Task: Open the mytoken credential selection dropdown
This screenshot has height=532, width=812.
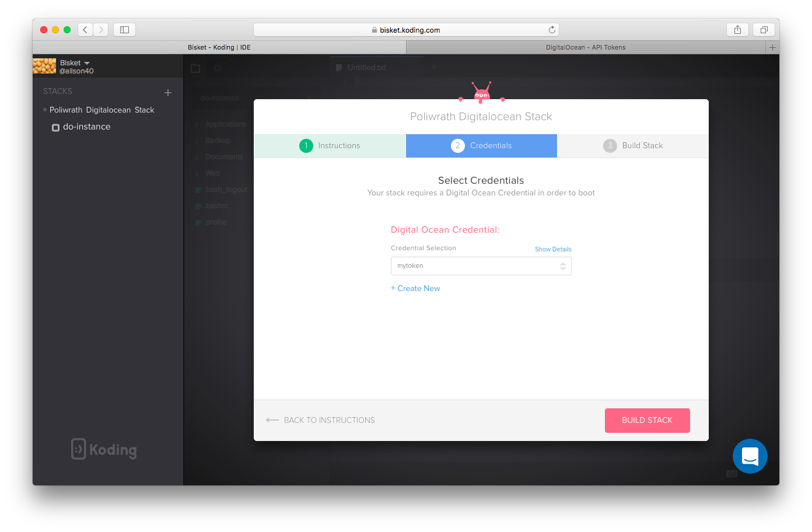Action: tap(481, 266)
